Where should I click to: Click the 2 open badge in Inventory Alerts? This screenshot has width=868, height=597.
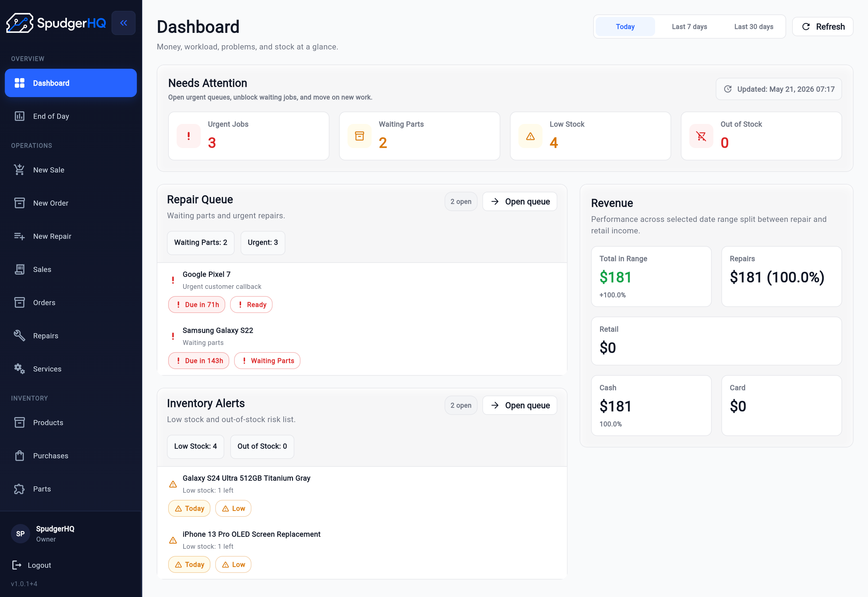click(x=461, y=406)
